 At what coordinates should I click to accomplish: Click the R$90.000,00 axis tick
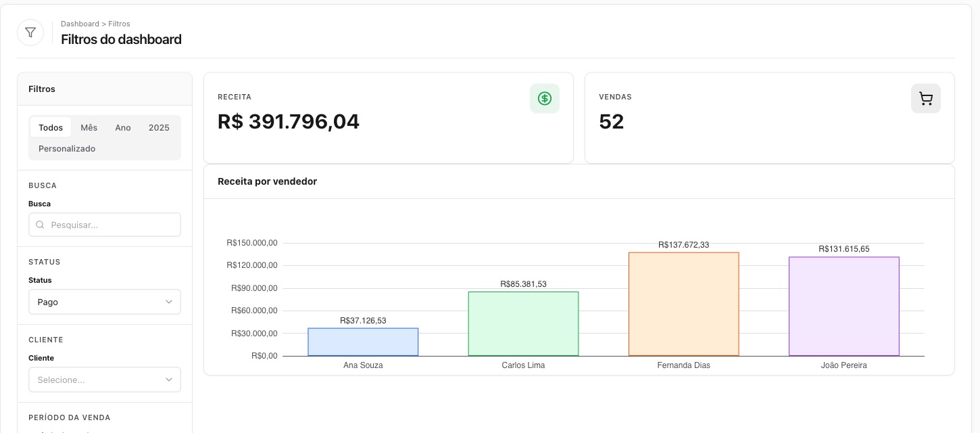coord(254,288)
